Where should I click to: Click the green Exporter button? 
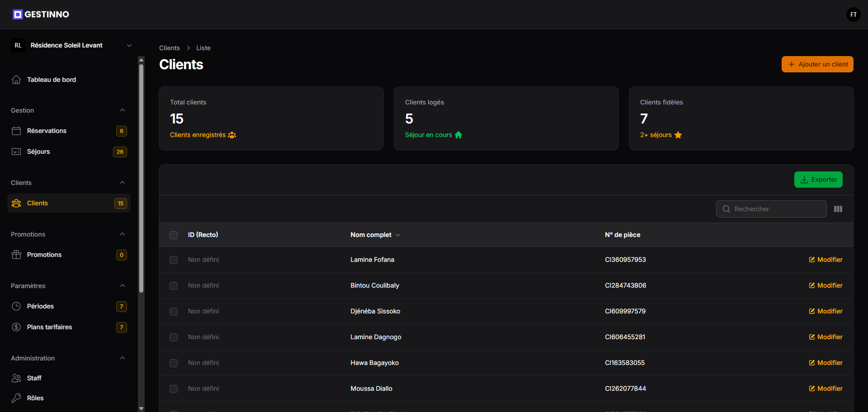click(x=818, y=180)
